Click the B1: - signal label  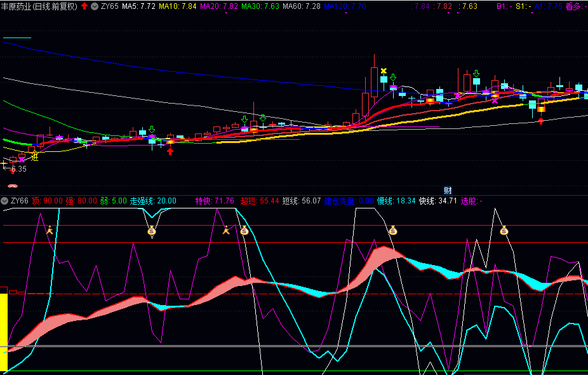504,6
